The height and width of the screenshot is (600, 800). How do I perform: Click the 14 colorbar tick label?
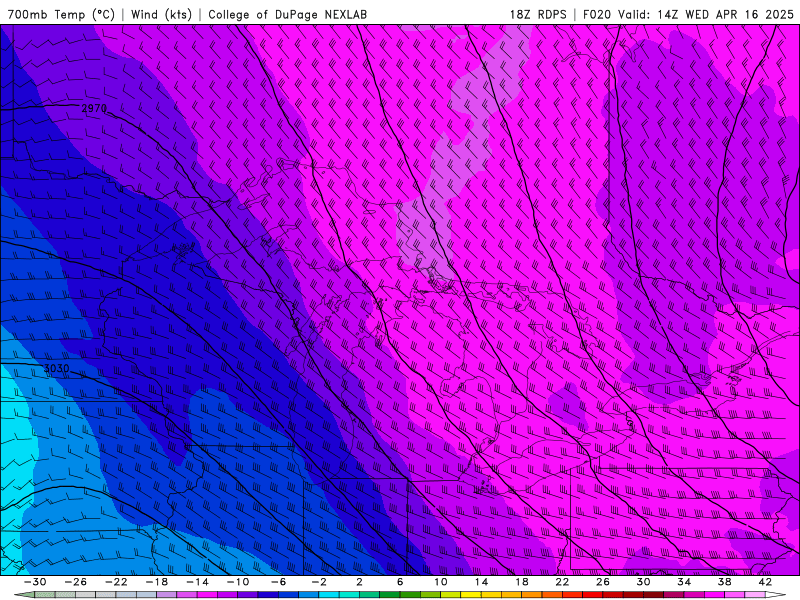(481, 582)
